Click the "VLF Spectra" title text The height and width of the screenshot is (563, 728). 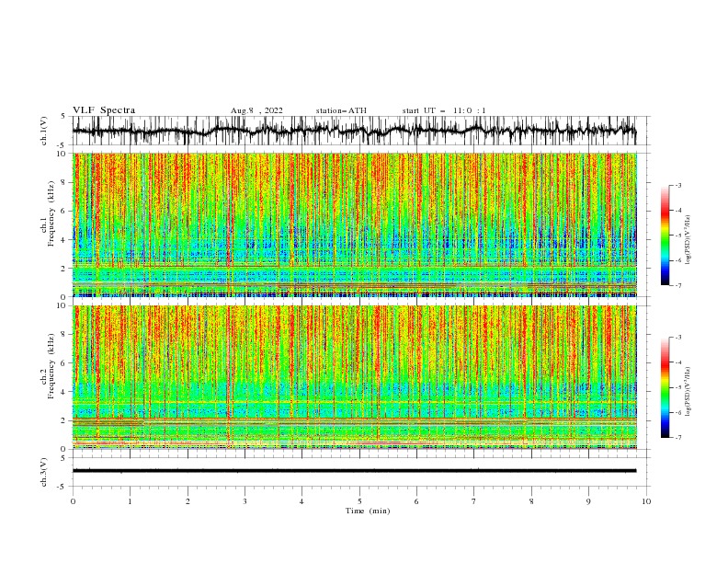pos(104,110)
